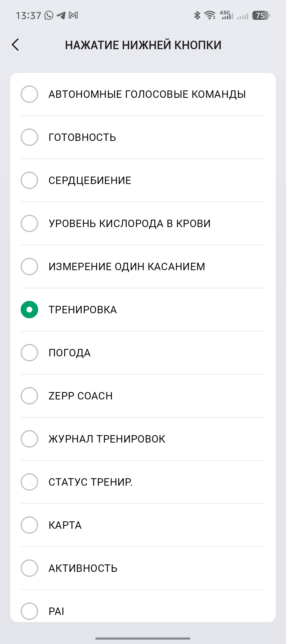Select the Автономные голосовые команды radio button
Screen dimensions: 286x644
(x=29, y=94)
